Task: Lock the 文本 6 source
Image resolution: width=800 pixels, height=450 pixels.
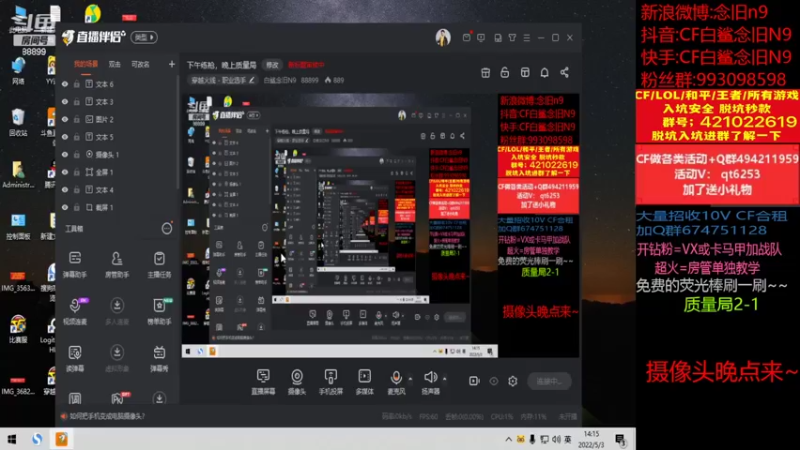Action: (77, 84)
